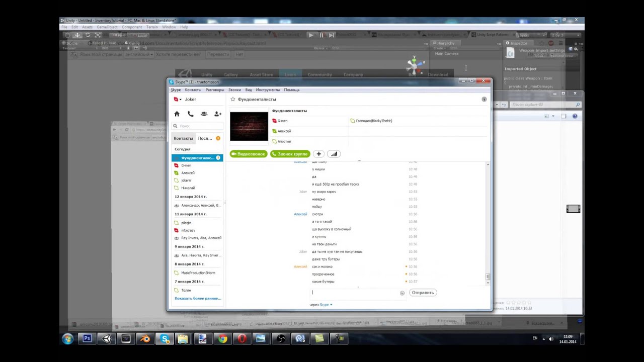This screenshot has height=362, width=644.
Task: Select Толян contact in list
Action: [197, 291]
